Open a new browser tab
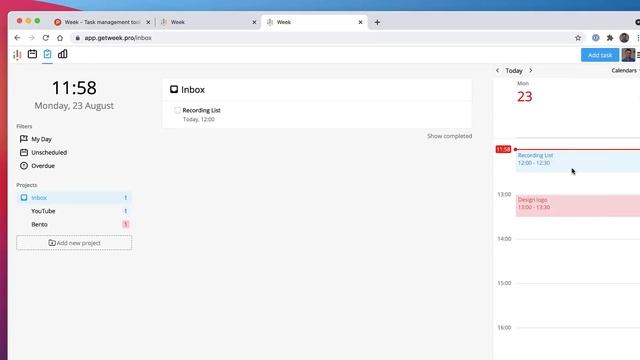The height and width of the screenshot is (360, 640). point(377,22)
